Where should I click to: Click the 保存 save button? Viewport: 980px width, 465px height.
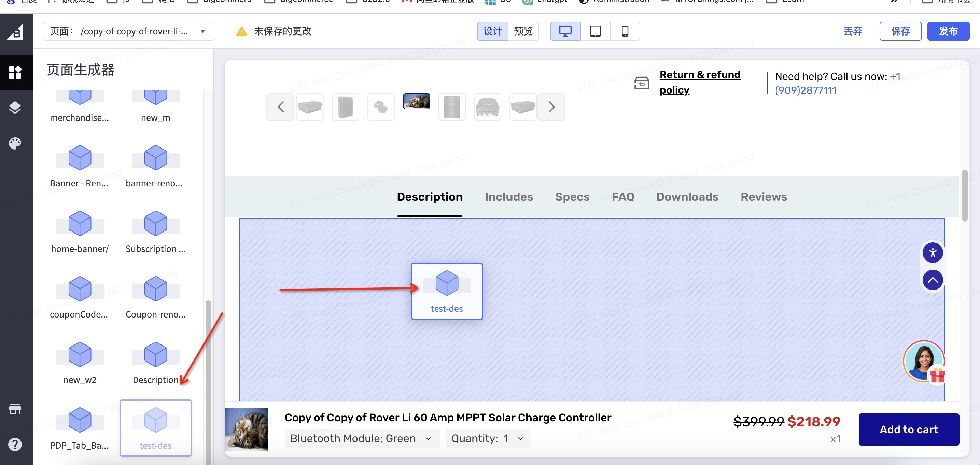[900, 31]
